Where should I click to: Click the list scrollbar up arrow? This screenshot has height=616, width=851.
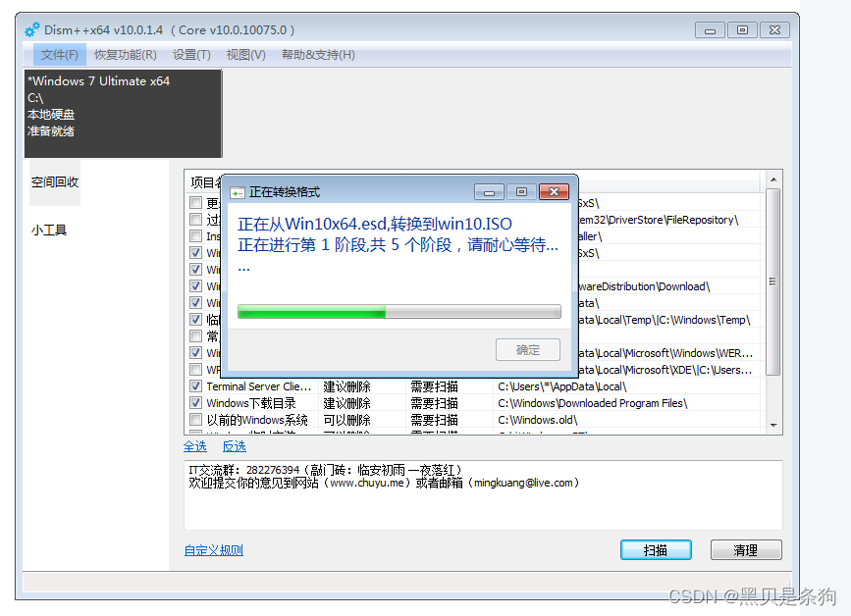pos(773,180)
